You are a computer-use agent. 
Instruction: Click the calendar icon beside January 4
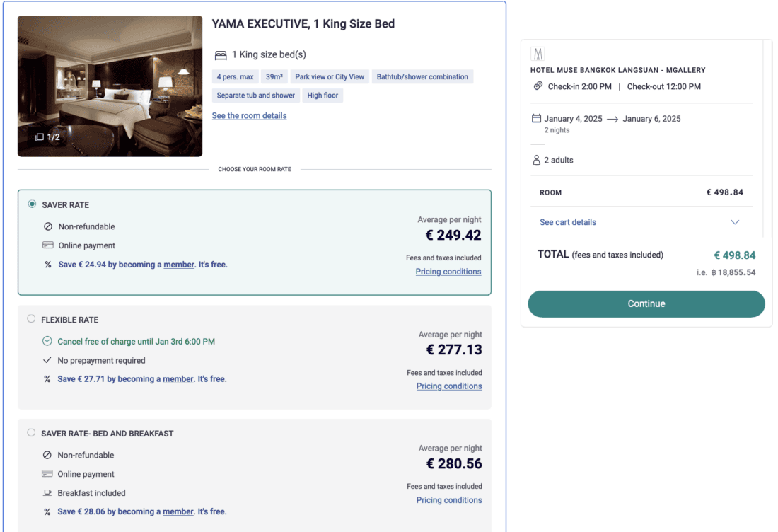[x=536, y=118]
